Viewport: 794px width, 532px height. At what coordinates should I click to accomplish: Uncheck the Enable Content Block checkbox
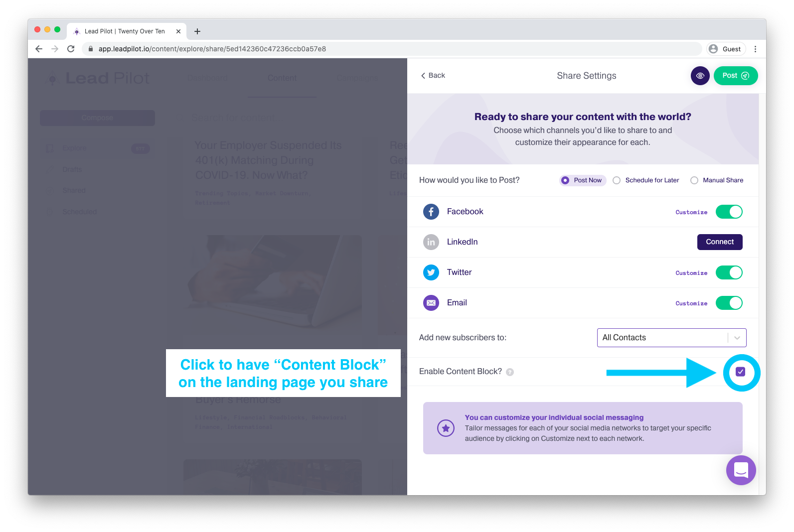point(741,372)
